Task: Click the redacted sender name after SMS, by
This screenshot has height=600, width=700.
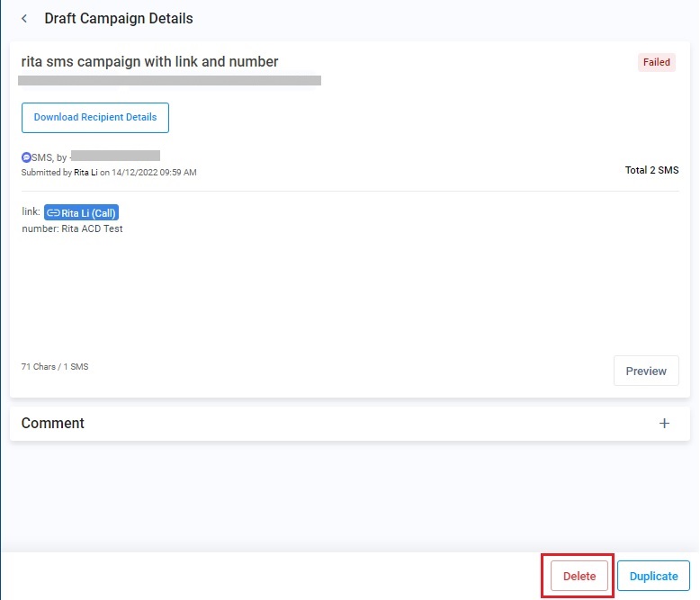Action: (115, 157)
